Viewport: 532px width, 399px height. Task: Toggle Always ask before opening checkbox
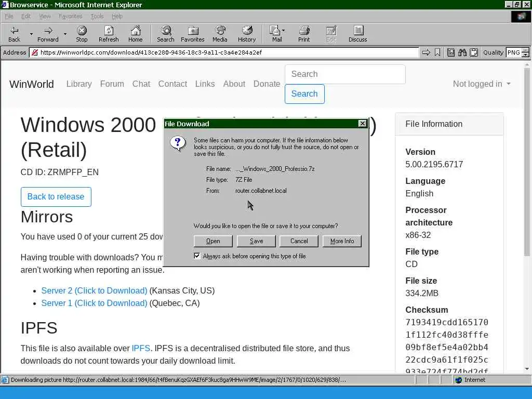point(197,256)
